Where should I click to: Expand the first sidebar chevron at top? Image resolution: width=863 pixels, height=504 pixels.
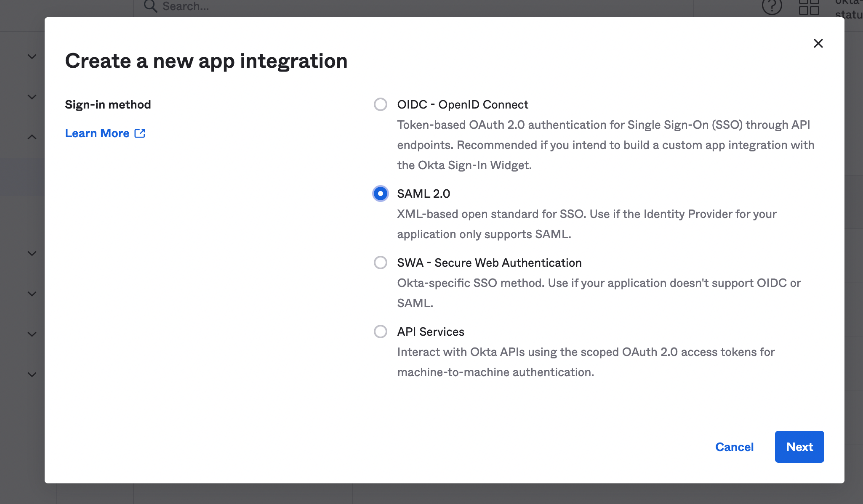click(x=32, y=56)
